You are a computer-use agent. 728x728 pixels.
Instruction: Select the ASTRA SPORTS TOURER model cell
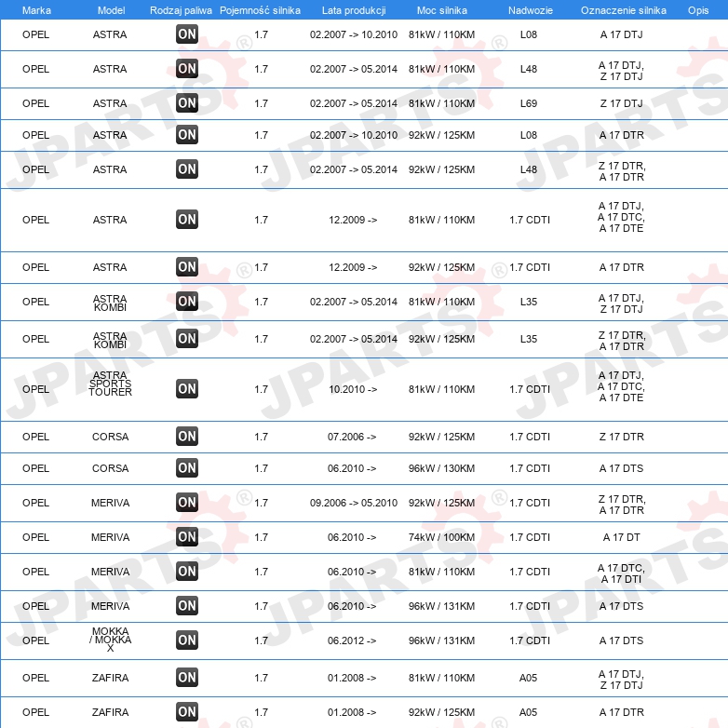tap(110, 384)
